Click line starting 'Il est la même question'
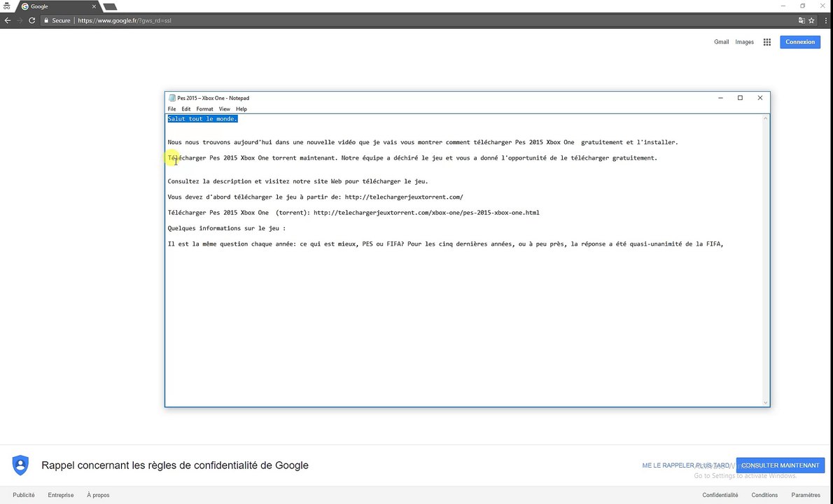The width and height of the screenshot is (833, 504). 445,244
